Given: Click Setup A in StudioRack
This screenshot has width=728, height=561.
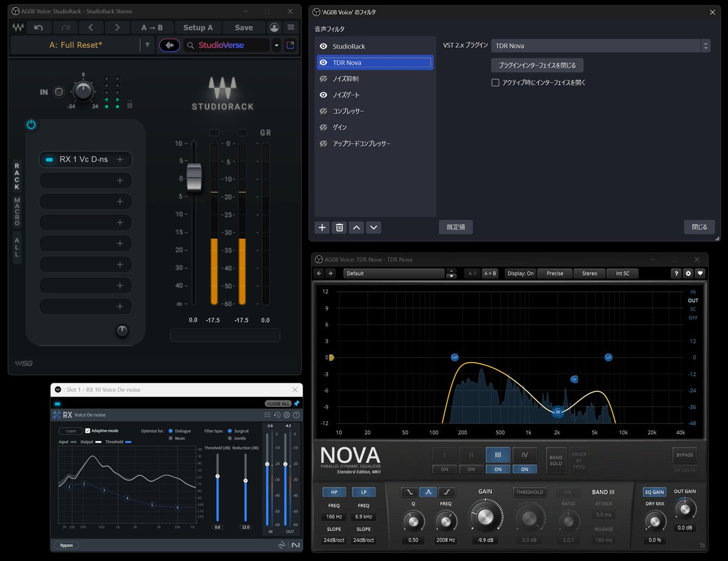Looking at the screenshot, I should pos(198,27).
